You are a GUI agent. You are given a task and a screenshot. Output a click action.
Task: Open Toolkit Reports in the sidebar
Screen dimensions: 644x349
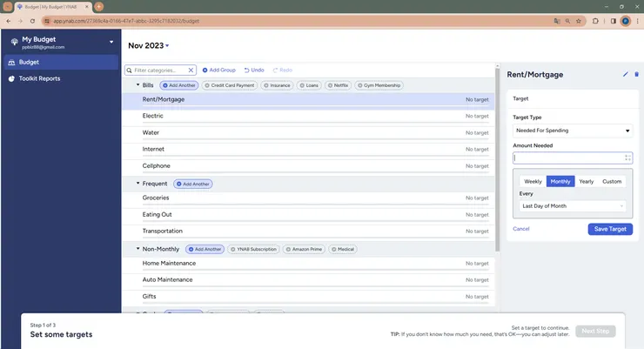click(61, 78)
